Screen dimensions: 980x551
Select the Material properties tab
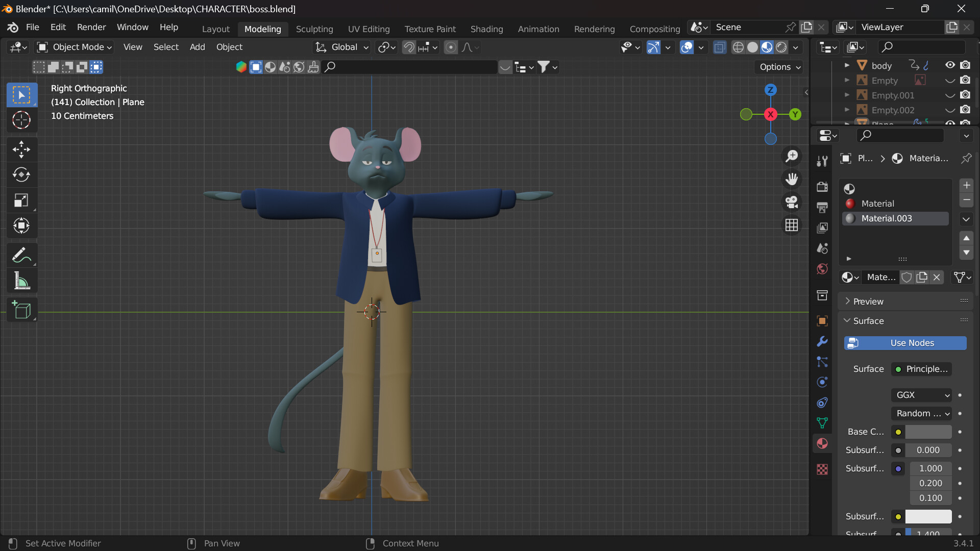[822, 443]
